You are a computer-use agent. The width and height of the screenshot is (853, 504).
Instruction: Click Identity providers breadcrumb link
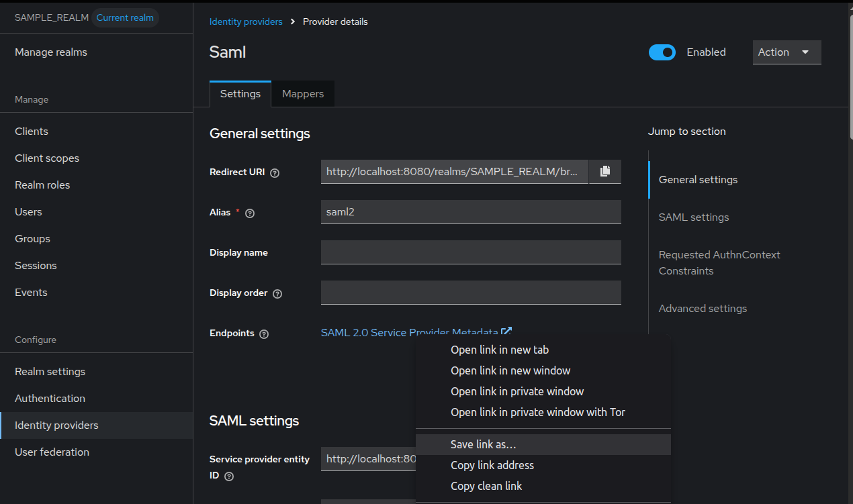point(246,21)
